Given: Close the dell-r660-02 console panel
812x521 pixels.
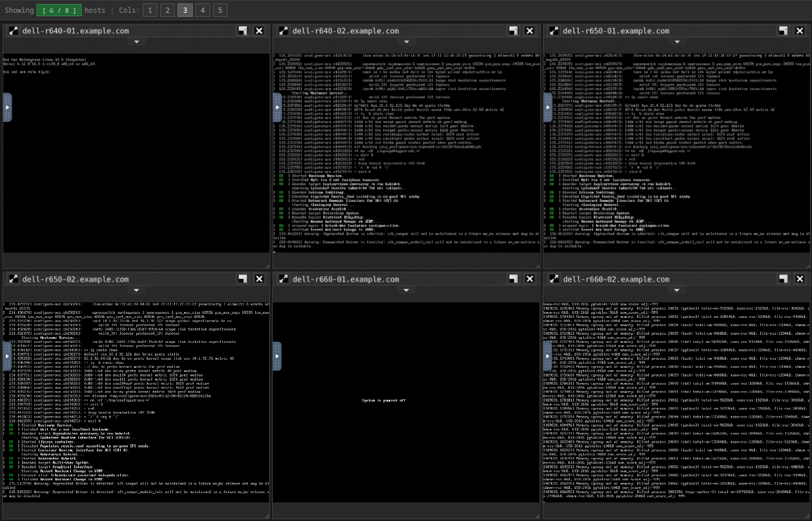Looking at the screenshot, I should click(800, 279).
